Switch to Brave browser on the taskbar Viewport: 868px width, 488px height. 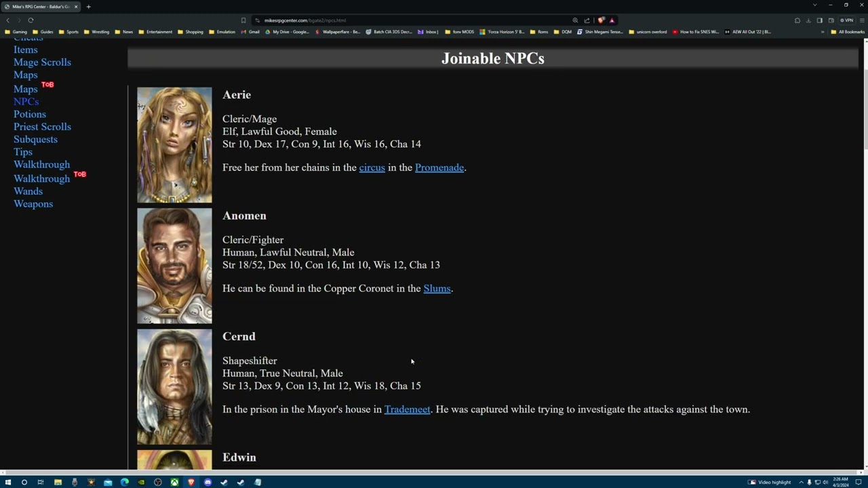(191, 482)
